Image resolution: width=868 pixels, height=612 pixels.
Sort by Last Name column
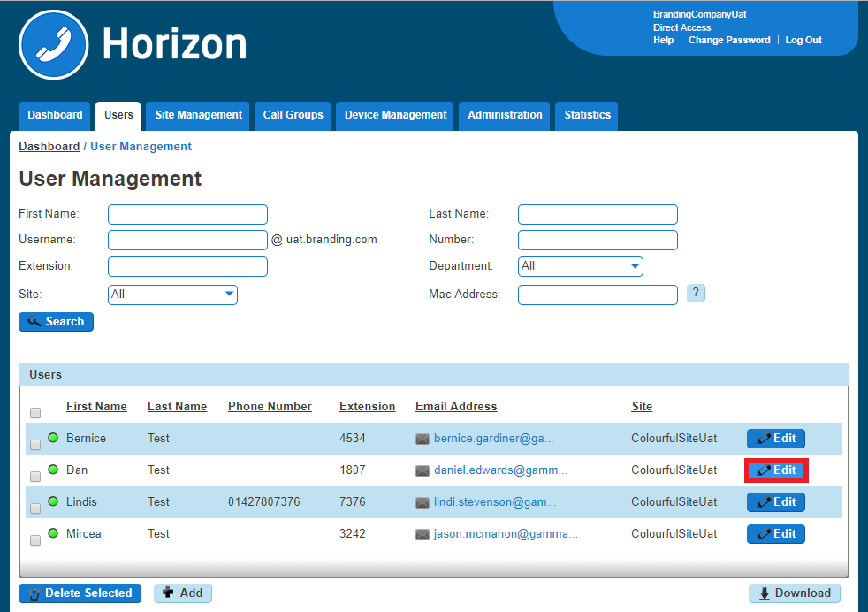coord(177,407)
